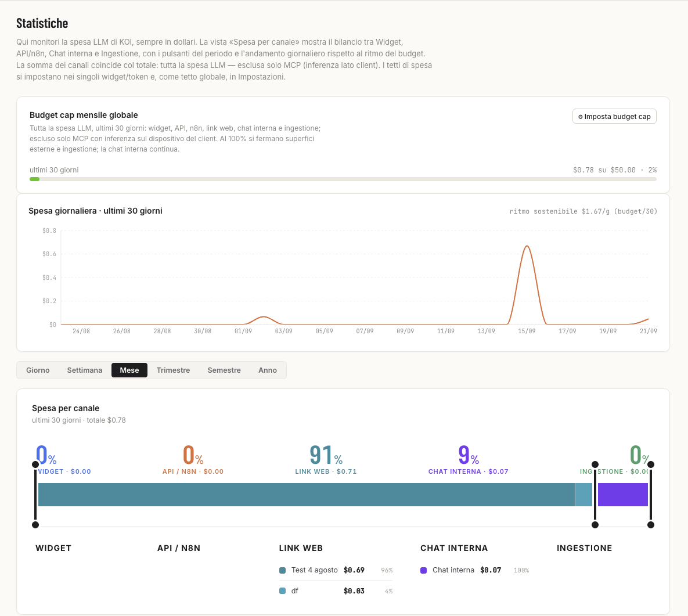
Task: Click the purple swatch next to Chat interna
Action: [423, 570]
